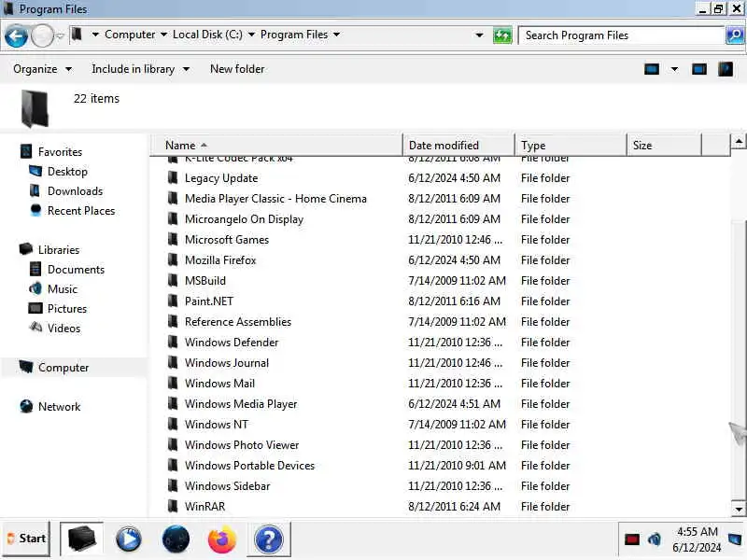
Task: Click the Forward navigation arrow
Action: 42,36
